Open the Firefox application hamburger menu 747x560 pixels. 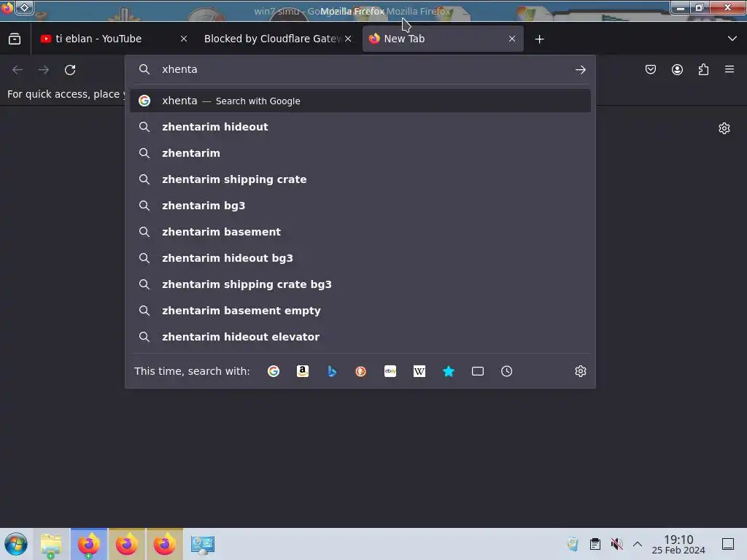pos(729,69)
